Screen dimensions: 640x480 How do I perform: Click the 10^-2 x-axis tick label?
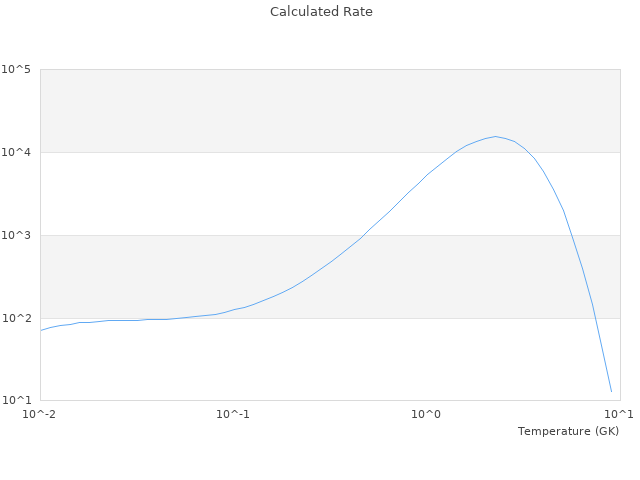coord(40,414)
